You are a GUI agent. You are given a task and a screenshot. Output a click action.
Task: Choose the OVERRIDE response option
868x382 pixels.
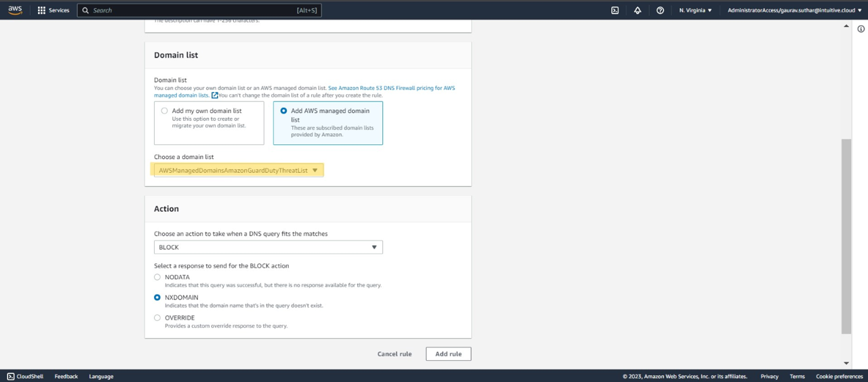click(x=157, y=318)
